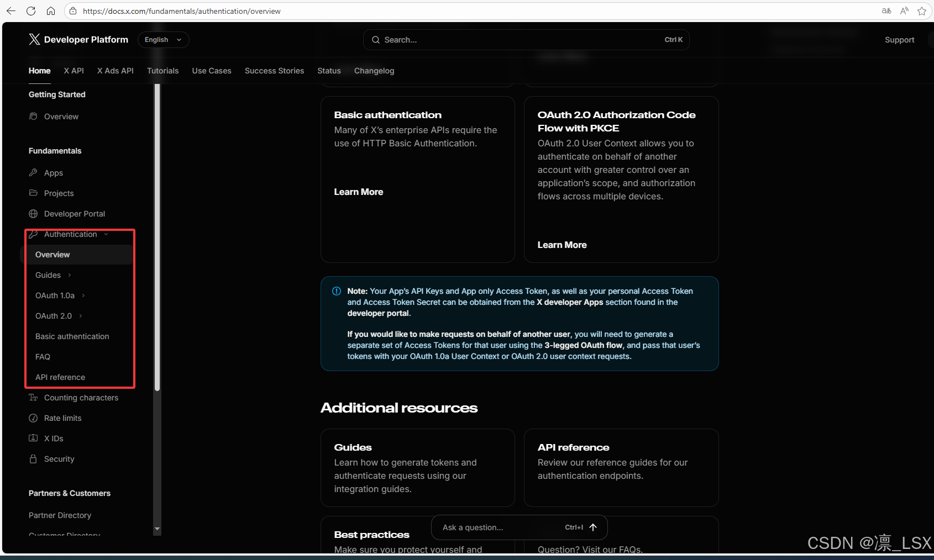The image size is (934, 560).
Task: Click the info icon in Note box
Action: click(337, 291)
